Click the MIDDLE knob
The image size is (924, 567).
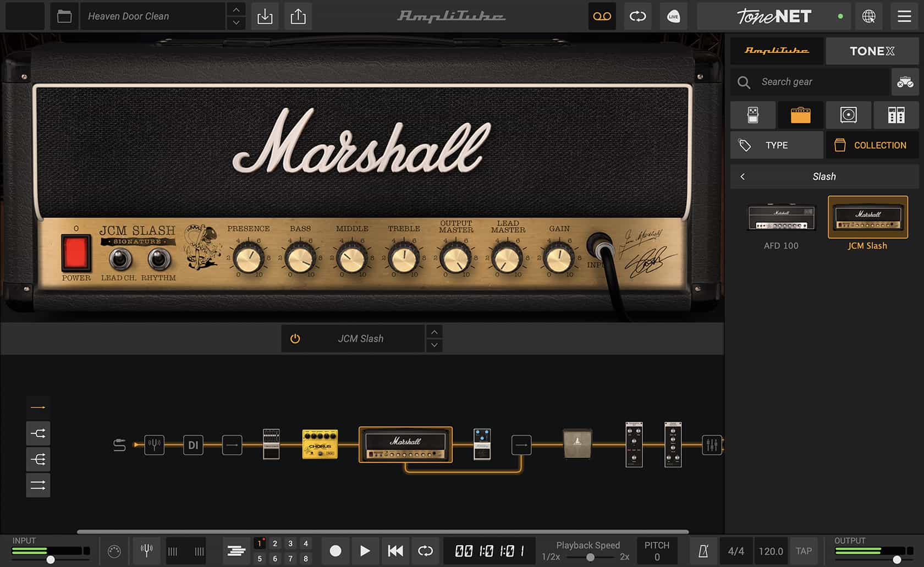352,258
